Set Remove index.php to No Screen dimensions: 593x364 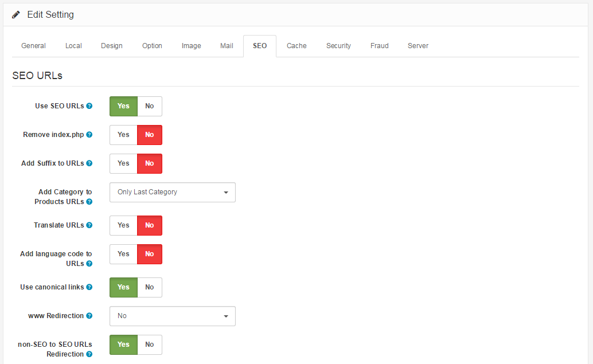(x=150, y=135)
